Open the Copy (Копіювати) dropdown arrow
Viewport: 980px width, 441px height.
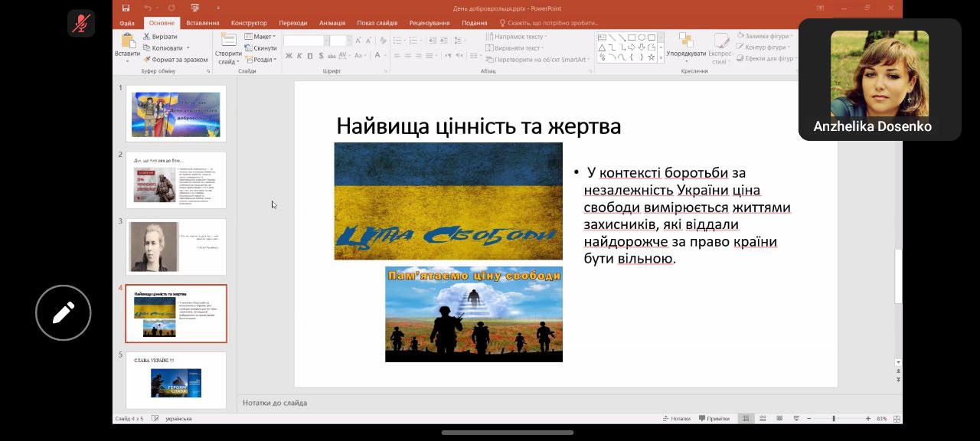tap(188, 48)
